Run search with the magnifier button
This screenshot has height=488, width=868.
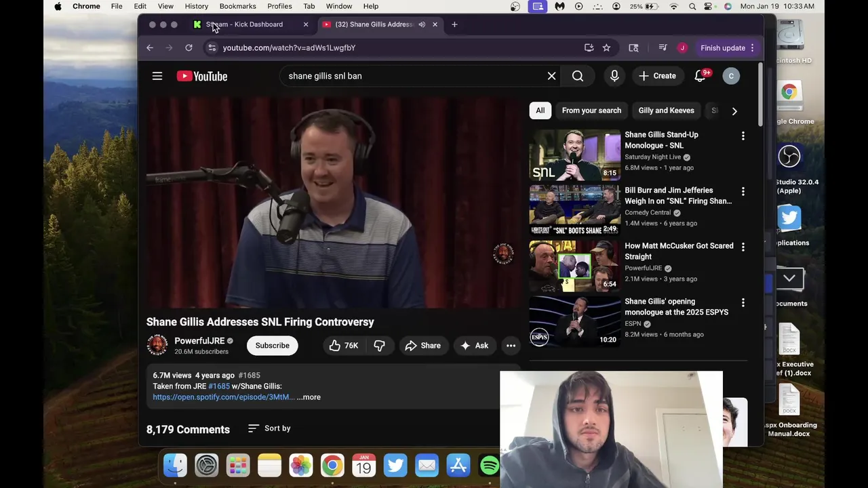(578, 76)
